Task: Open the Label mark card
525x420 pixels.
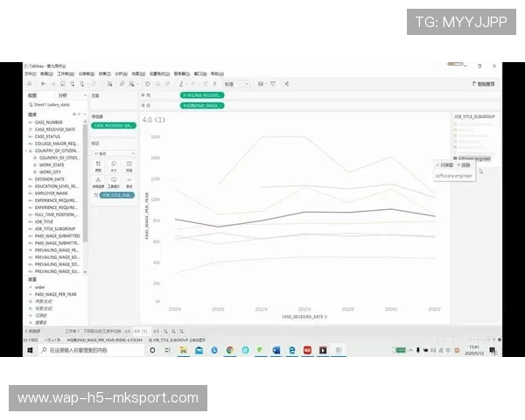Action: [x=129, y=164]
